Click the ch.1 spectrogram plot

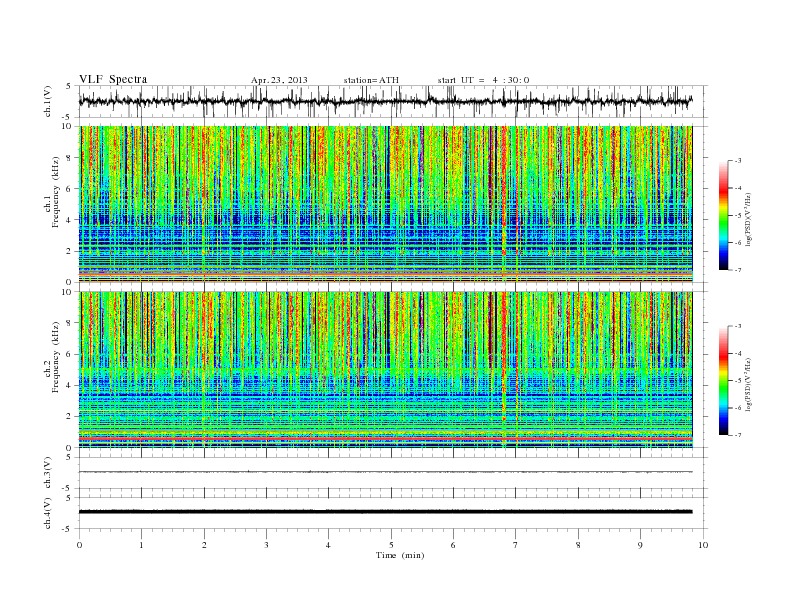tap(385, 204)
